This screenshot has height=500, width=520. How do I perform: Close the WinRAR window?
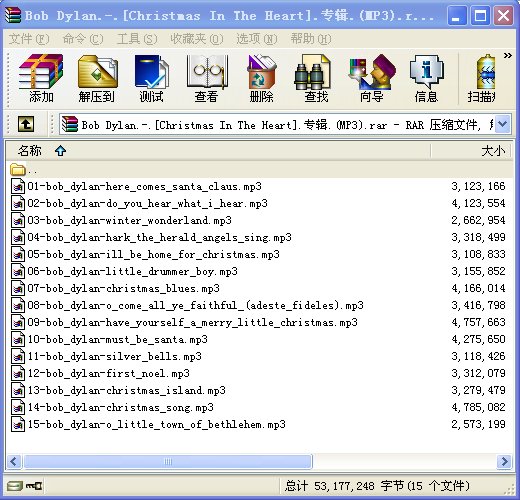point(503,15)
